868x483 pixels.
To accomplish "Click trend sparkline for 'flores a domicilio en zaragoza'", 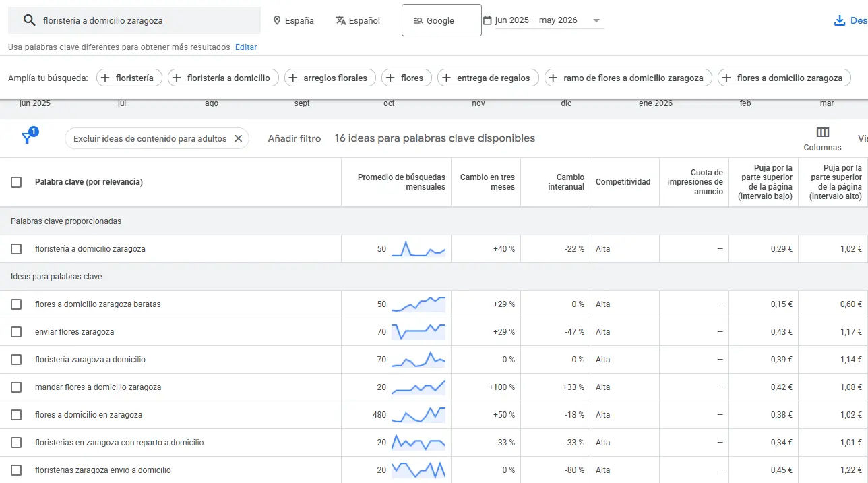I will pos(418,415).
